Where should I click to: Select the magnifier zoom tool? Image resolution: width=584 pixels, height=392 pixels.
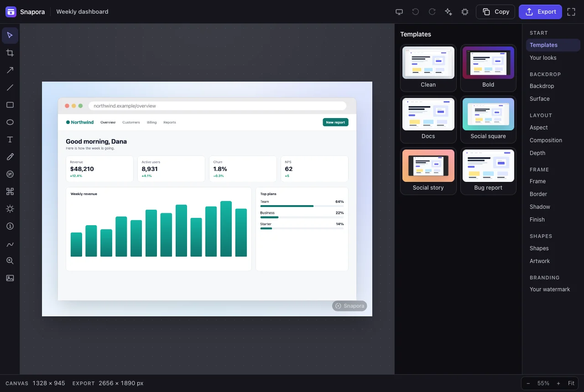pos(10,261)
